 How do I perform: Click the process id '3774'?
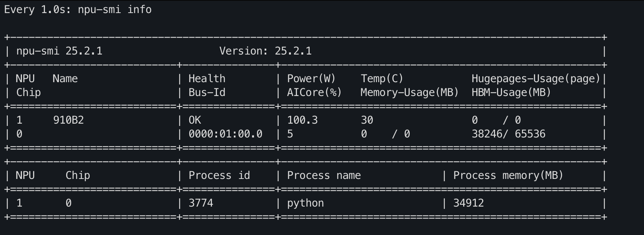201,203
